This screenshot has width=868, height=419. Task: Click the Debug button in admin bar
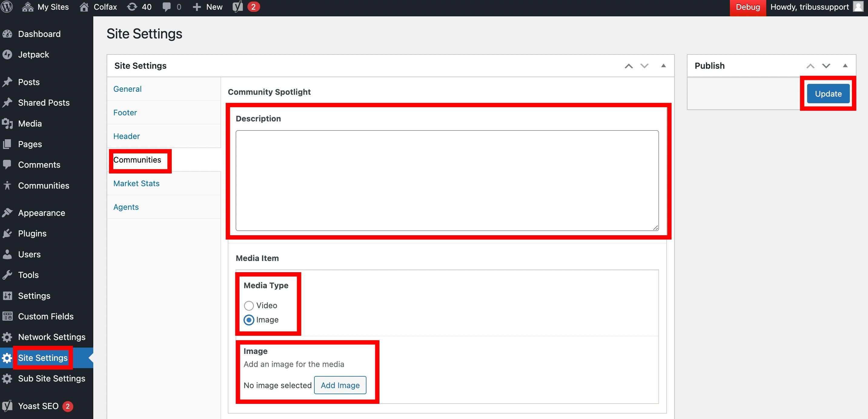click(748, 7)
